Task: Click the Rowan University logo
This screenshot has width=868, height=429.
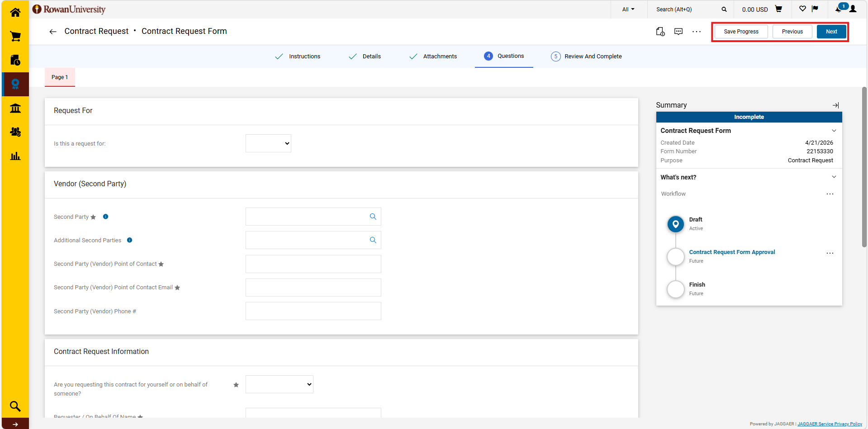Action: 69,9
